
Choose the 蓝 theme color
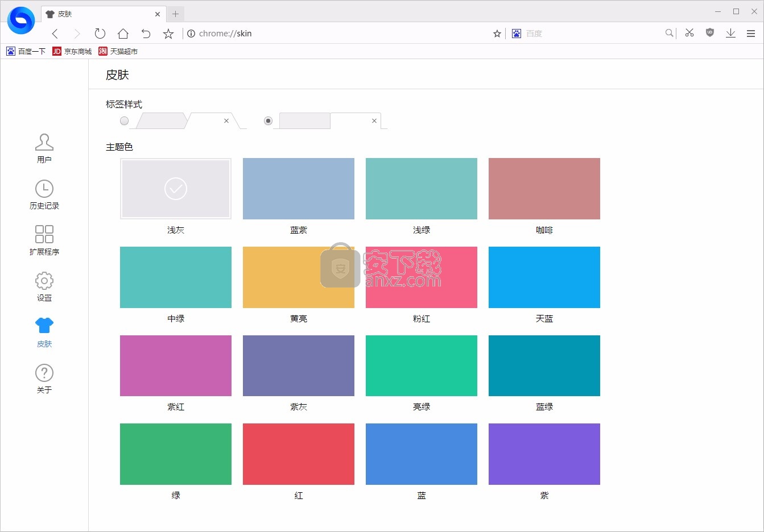[x=422, y=454]
